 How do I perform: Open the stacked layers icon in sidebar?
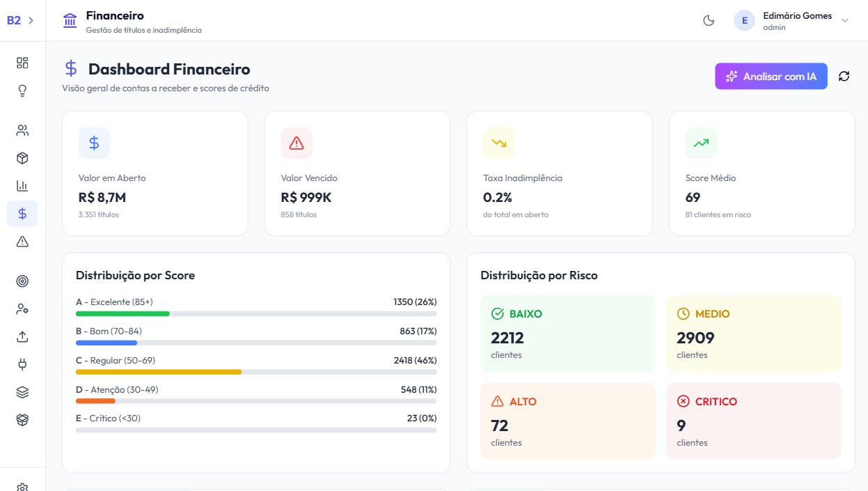pyautogui.click(x=22, y=392)
